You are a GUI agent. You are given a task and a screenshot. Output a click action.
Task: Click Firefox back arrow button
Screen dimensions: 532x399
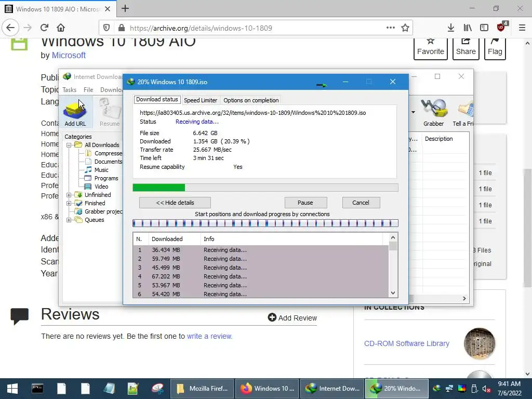coord(10,28)
